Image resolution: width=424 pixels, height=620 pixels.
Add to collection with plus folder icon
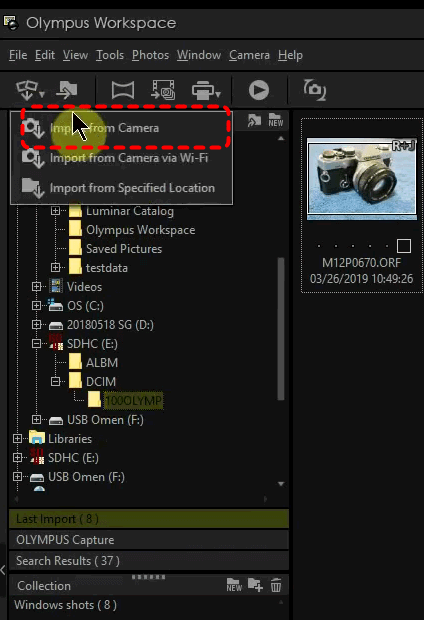(x=255, y=585)
